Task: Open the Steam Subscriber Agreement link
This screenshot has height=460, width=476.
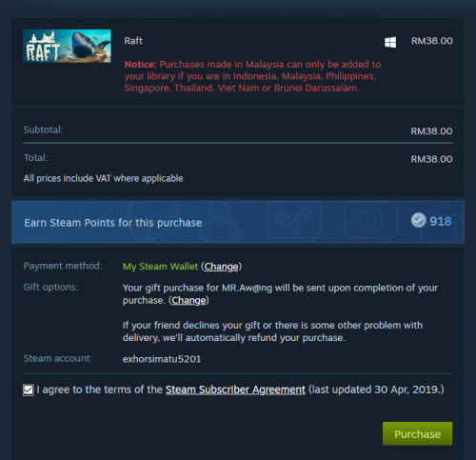Action: click(x=235, y=390)
